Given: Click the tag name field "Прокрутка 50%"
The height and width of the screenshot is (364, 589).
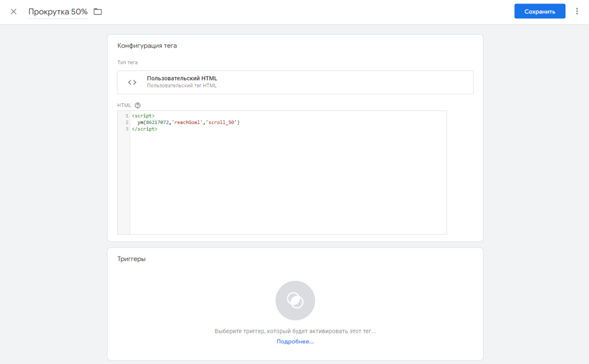Looking at the screenshot, I should 58,12.
